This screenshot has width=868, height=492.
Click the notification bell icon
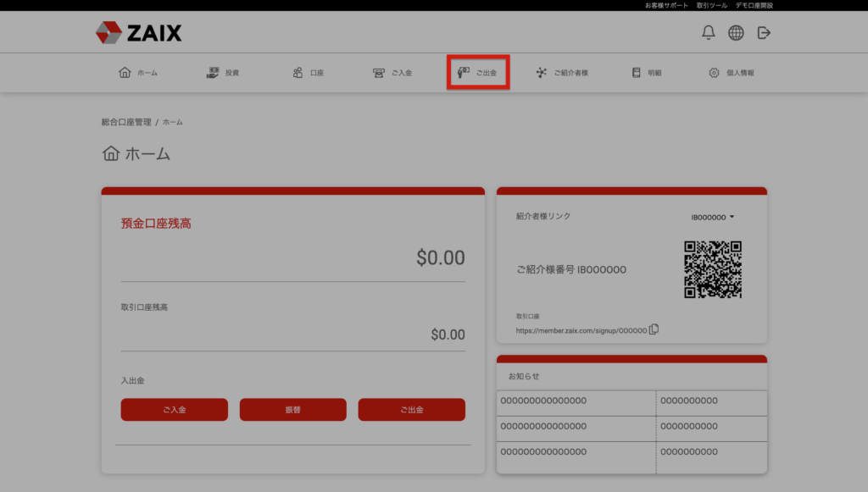click(709, 33)
